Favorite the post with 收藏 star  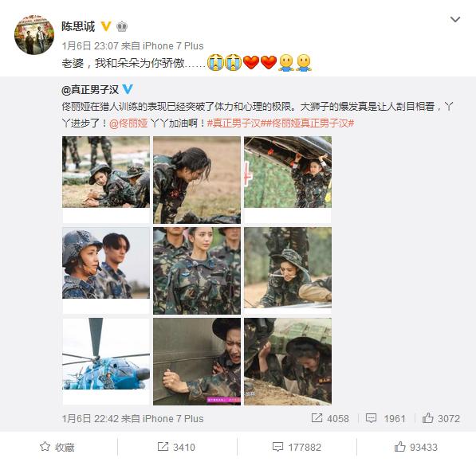(x=57, y=447)
